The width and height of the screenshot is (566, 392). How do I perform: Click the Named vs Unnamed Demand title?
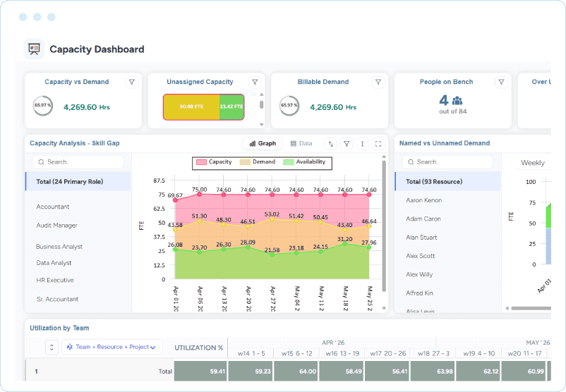click(445, 143)
